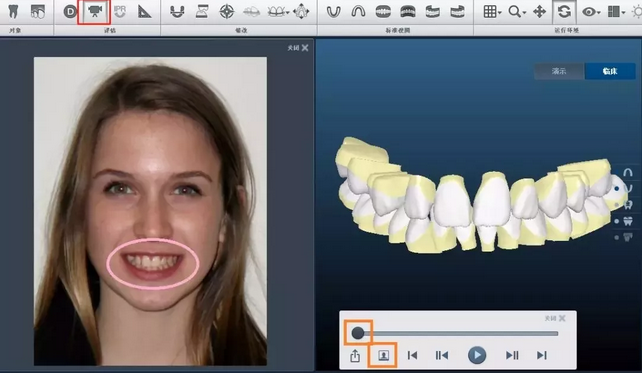
Task: Expand the split-window layout dropdown
Action: click(x=616, y=12)
